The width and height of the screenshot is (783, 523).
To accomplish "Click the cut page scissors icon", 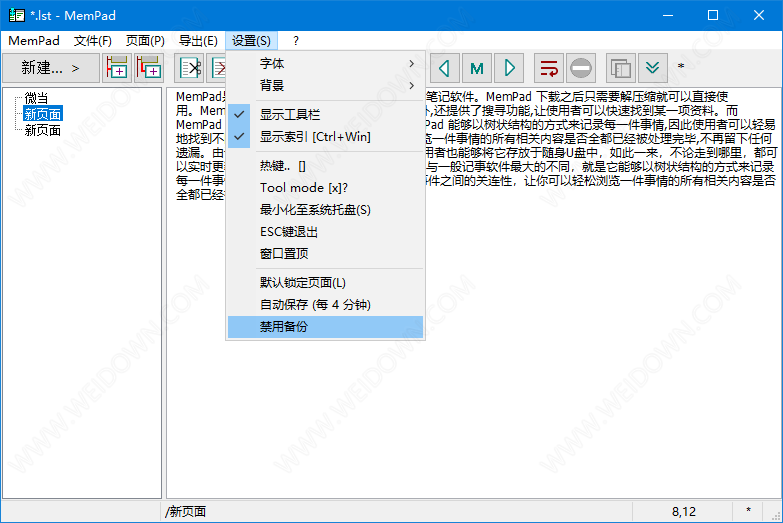I will pyautogui.click(x=190, y=67).
